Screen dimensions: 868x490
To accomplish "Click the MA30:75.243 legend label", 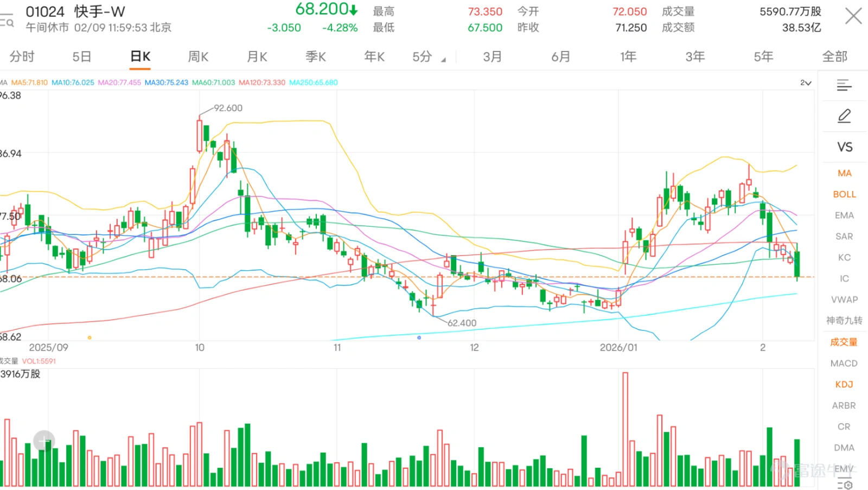I will 167,83.
